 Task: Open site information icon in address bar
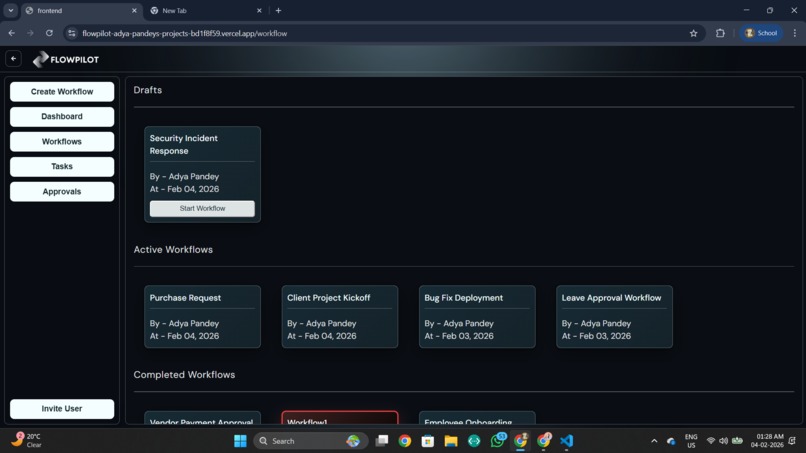[x=72, y=33]
